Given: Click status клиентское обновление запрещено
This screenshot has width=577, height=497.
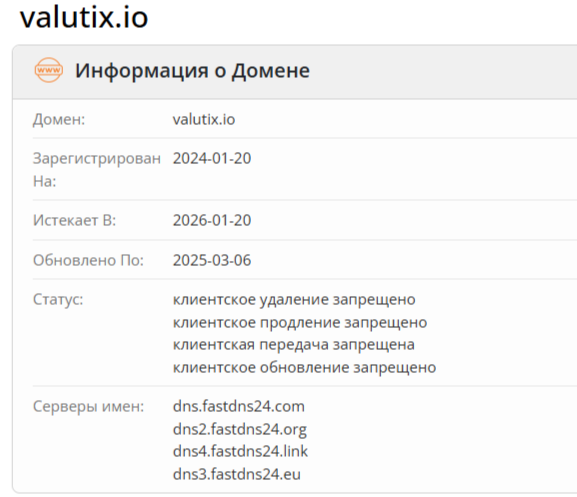Looking at the screenshot, I should tap(304, 368).
